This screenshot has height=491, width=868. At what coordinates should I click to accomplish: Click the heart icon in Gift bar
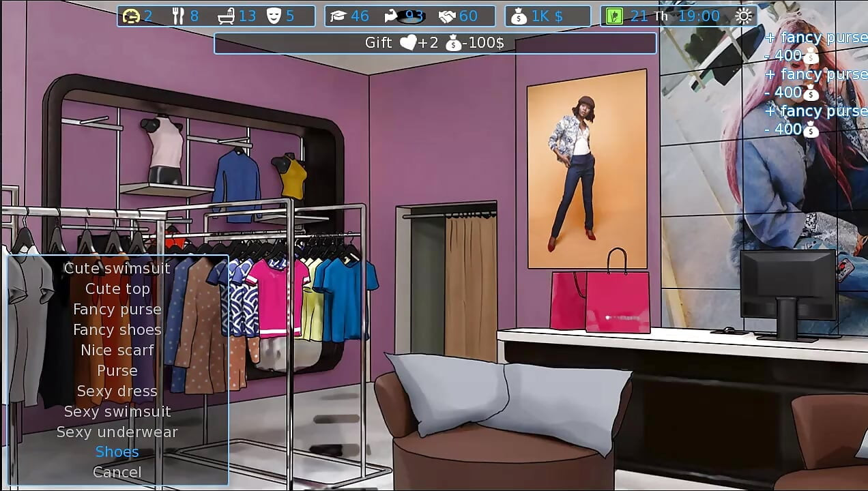tap(408, 43)
